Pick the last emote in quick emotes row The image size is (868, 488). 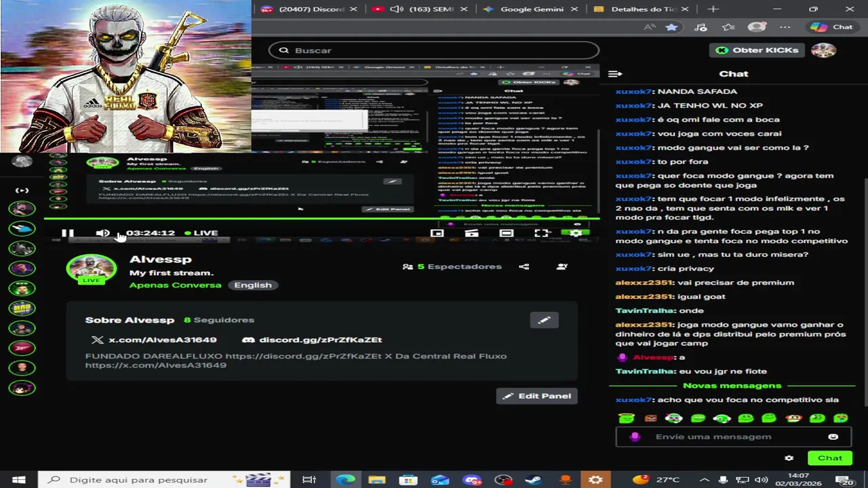[840, 418]
